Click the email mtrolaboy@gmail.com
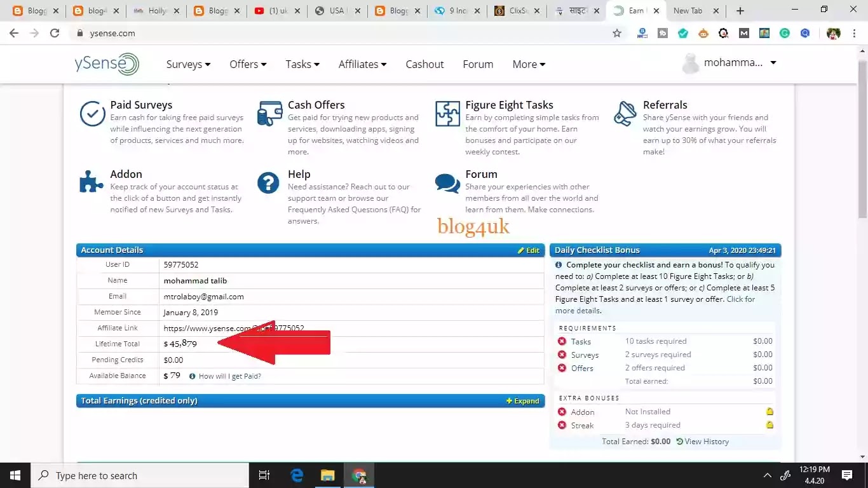 pyautogui.click(x=203, y=297)
